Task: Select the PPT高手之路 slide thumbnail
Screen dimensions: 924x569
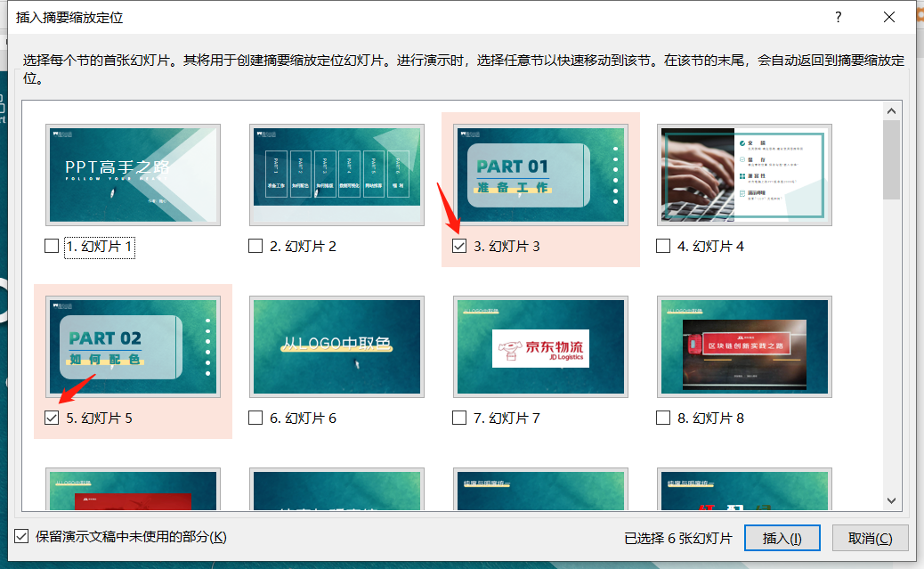Action: (x=134, y=175)
